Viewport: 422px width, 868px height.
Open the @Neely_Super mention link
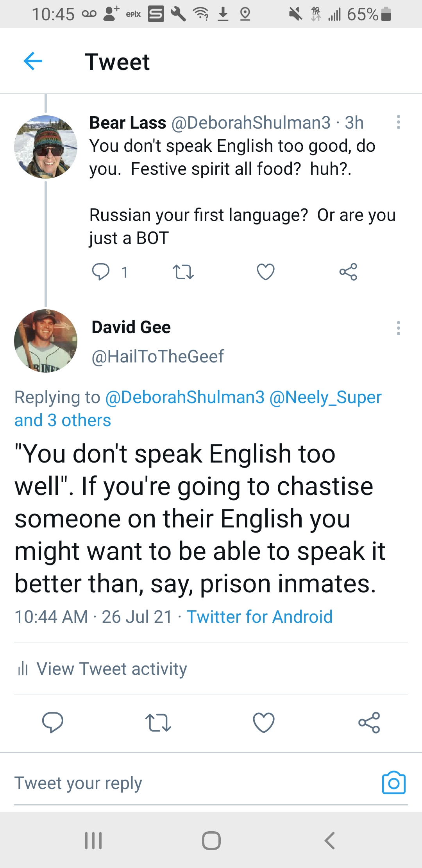click(x=325, y=397)
